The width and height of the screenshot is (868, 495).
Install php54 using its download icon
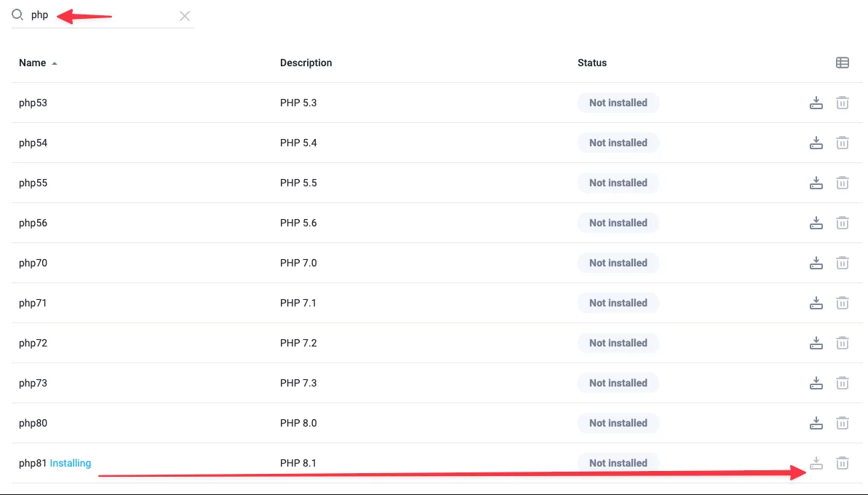pos(816,143)
